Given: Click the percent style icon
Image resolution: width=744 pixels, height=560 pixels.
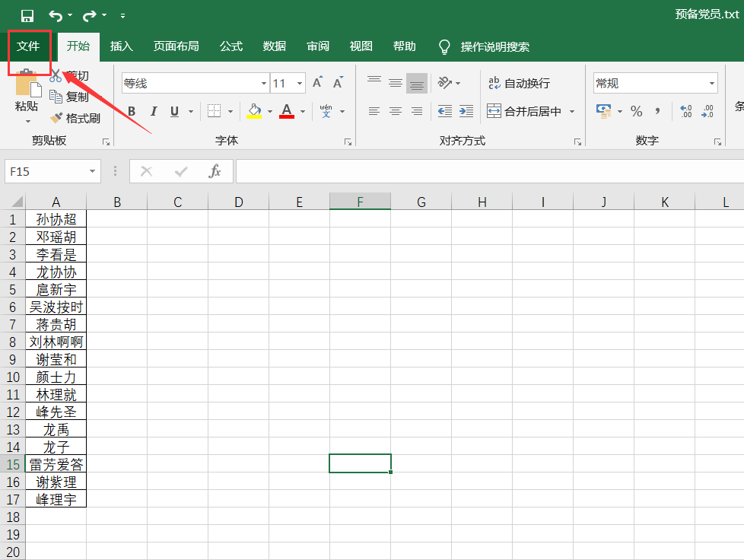Looking at the screenshot, I should point(636,112).
